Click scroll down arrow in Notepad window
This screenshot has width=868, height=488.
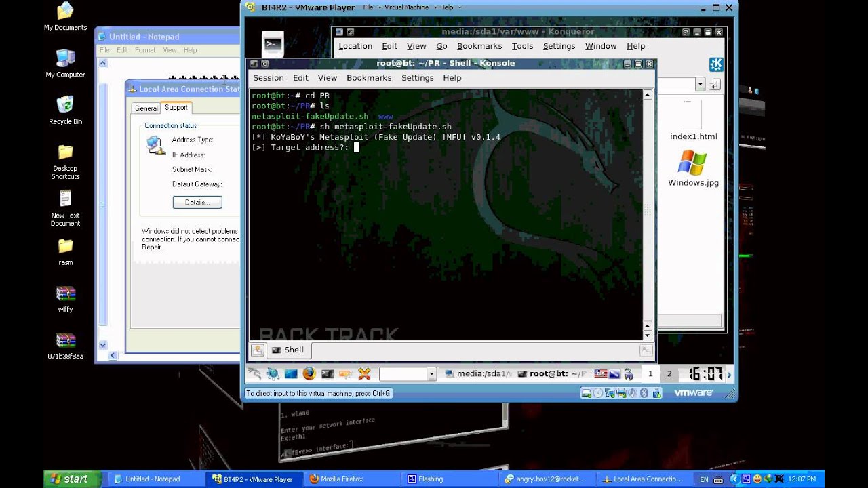click(103, 346)
